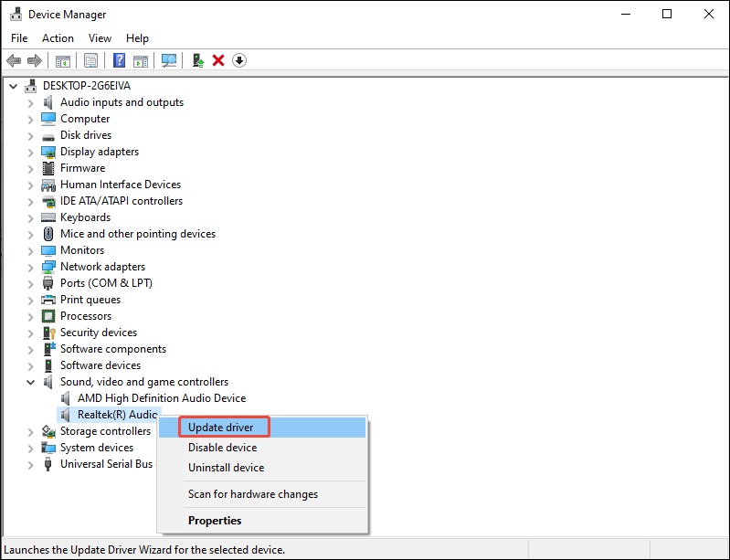Click the Back arrow toolbar icon
730x560 pixels.
(14, 60)
